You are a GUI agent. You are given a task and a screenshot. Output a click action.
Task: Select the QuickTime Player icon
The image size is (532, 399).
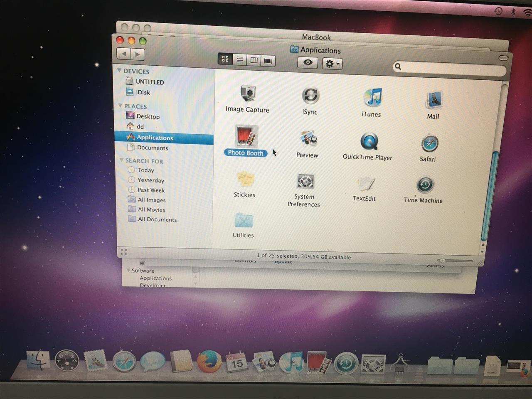click(x=369, y=142)
